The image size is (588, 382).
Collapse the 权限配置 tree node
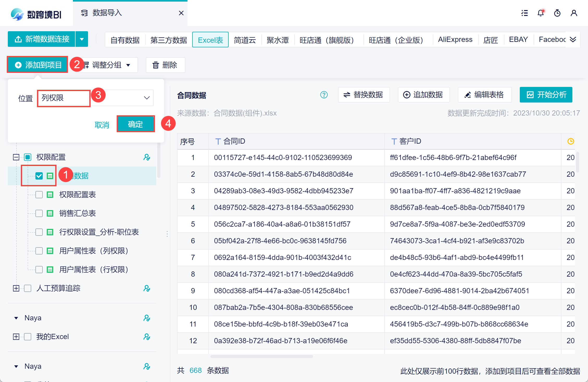16,157
